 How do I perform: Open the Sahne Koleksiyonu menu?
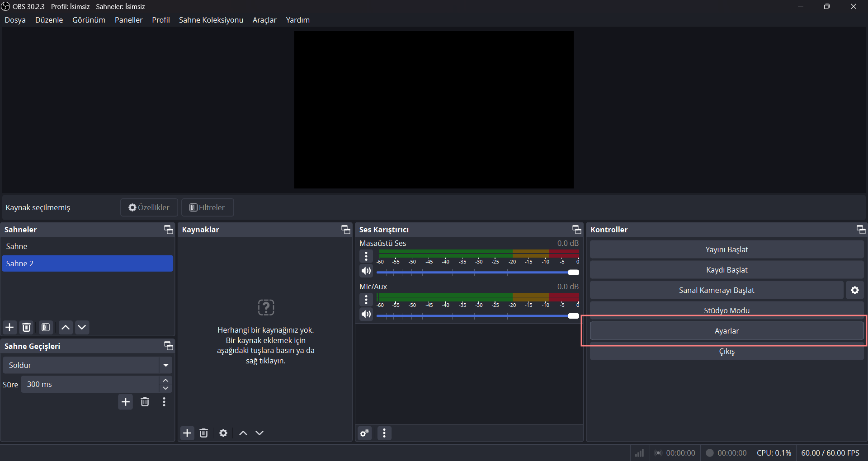pyautogui.click(x=211, y=20)
